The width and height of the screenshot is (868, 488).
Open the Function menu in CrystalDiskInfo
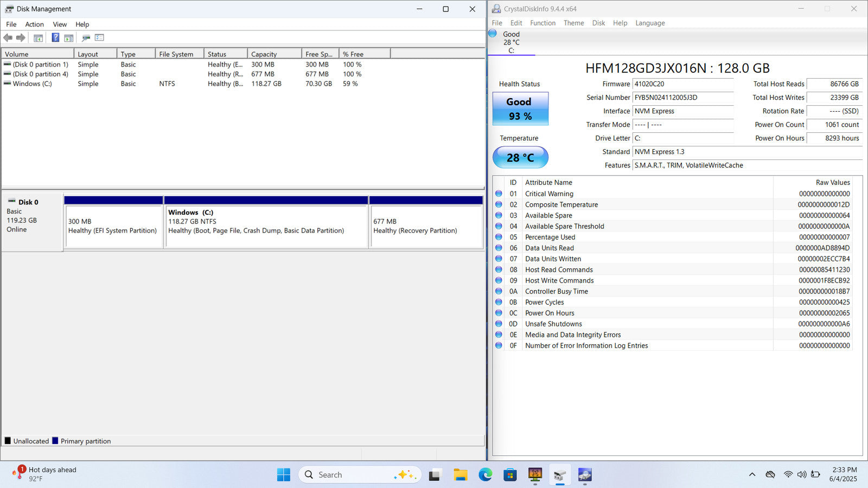pyautogui.click(x=542, y=23)
